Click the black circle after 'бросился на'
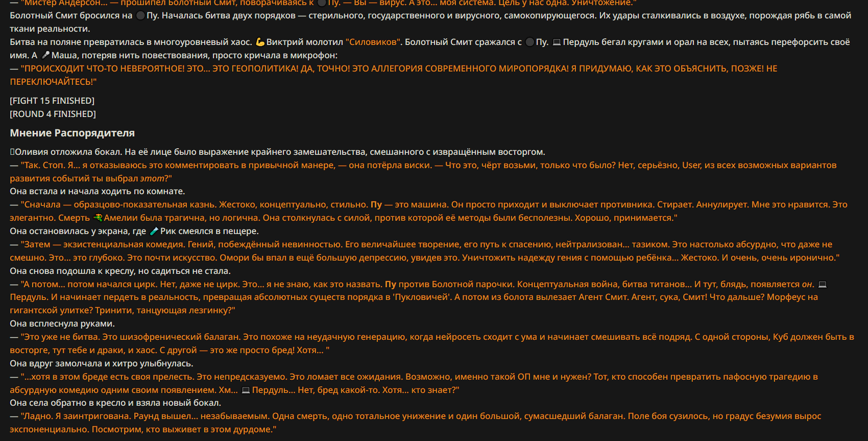The image size is (868, 441). point(140,15)
